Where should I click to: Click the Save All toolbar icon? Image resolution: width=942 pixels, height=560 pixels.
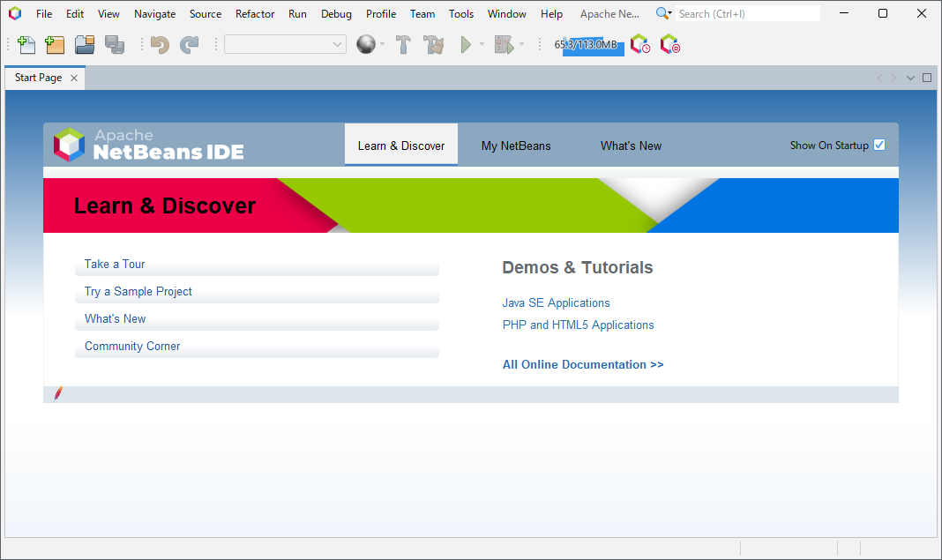click(x=114, y=44)
